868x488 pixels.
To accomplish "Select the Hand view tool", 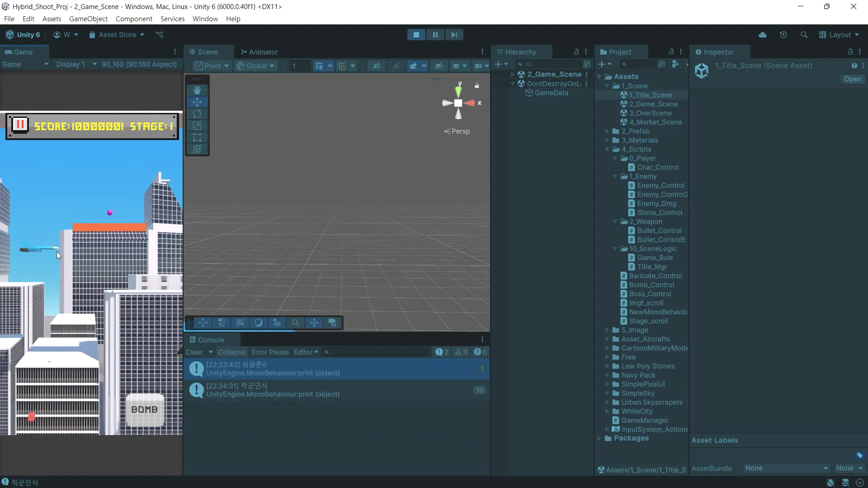I will pos(197,90).
